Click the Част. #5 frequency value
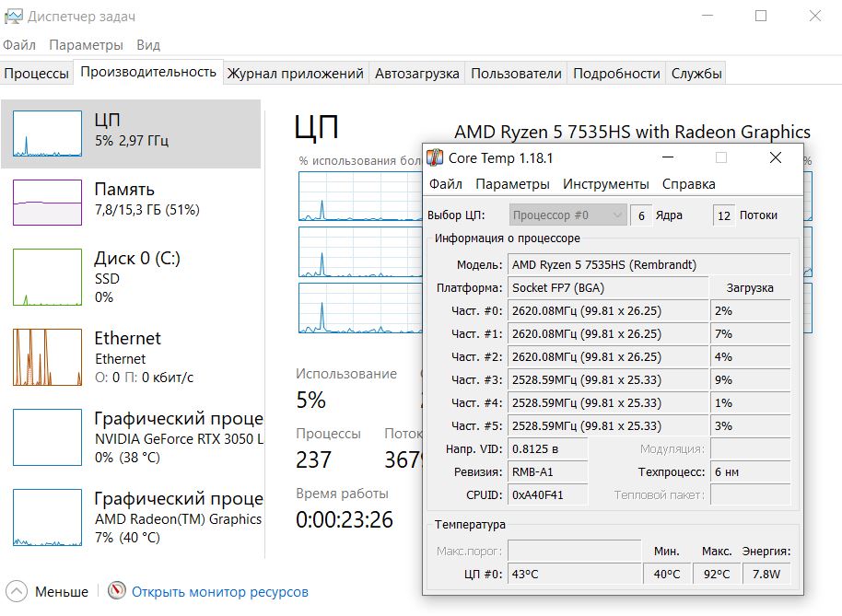842x616 pixels. (x=608, y=426)
